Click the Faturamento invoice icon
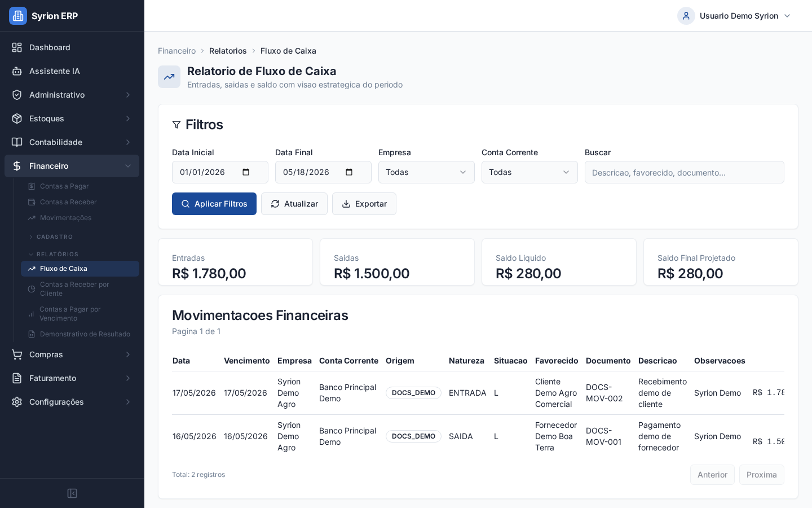 [17, 378]
